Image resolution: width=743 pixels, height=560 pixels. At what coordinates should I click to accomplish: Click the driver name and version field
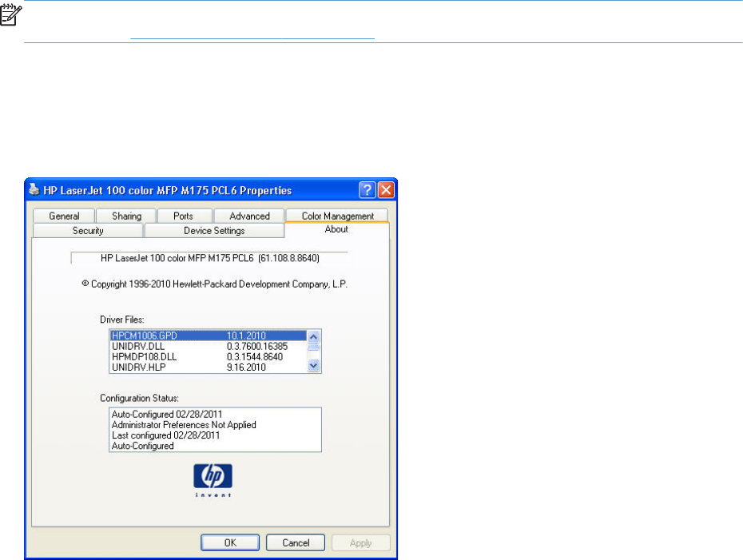pos(209,258)
